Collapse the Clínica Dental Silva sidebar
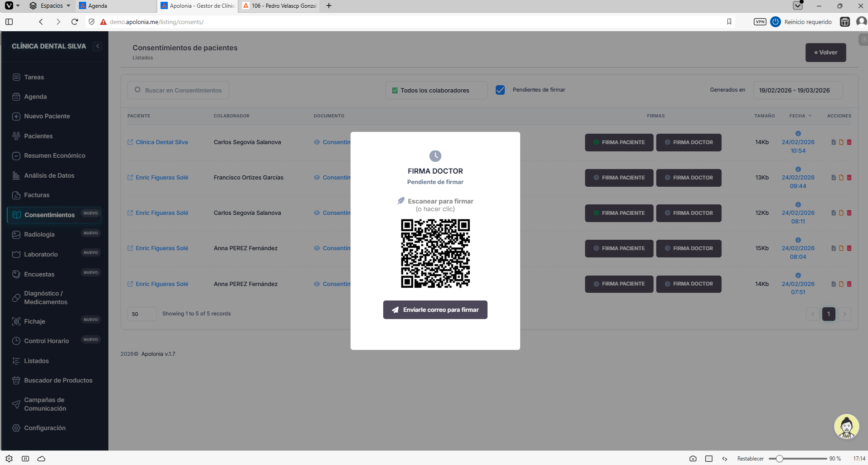Viewport: 868px width, 465px height. pos(98,46)
